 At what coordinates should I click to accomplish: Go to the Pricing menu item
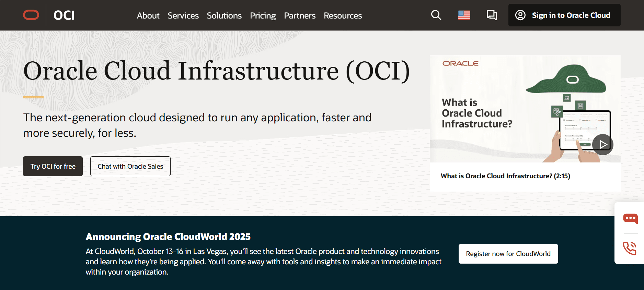[x=263, y=15]
